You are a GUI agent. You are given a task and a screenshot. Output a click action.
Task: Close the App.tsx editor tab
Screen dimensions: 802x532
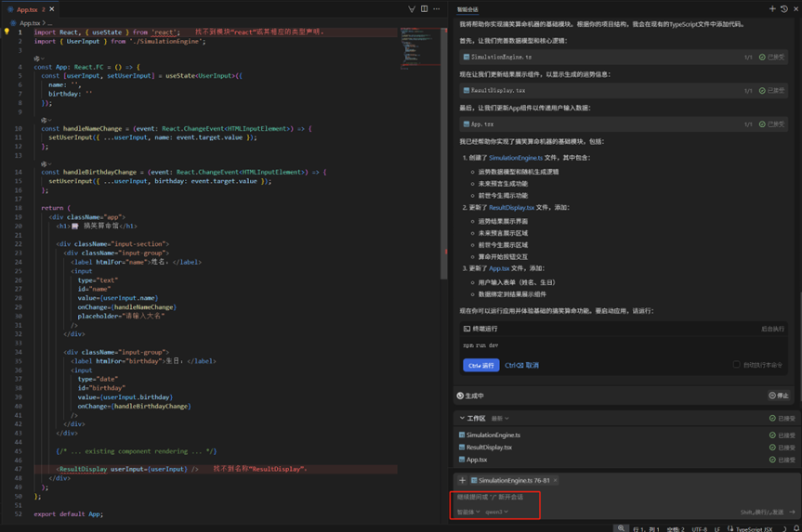(52, 9)
